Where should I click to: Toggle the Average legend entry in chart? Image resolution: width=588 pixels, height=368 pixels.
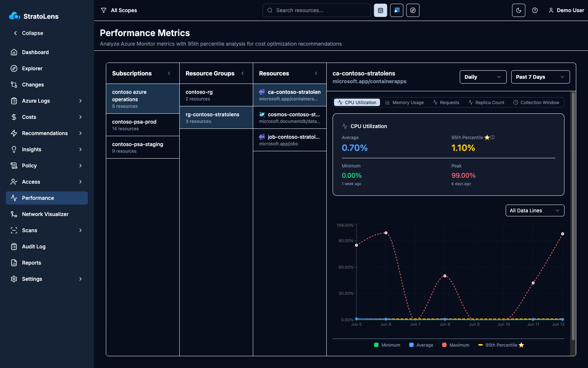click(421, 345)
